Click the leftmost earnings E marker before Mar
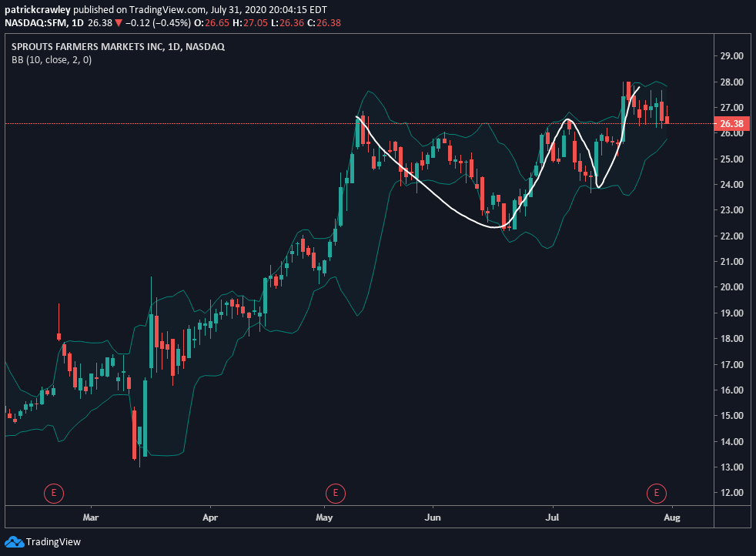This screenshot has height=556, width=756. 54,493
